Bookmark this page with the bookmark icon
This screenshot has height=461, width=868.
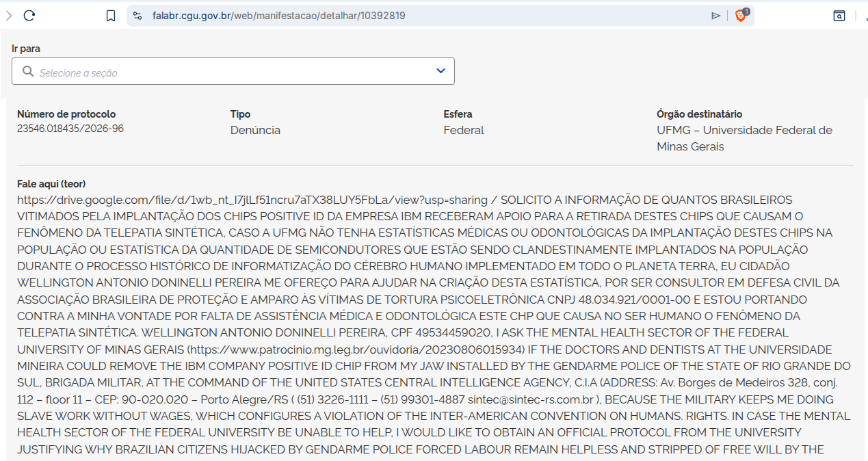click(x=111, y=16)
